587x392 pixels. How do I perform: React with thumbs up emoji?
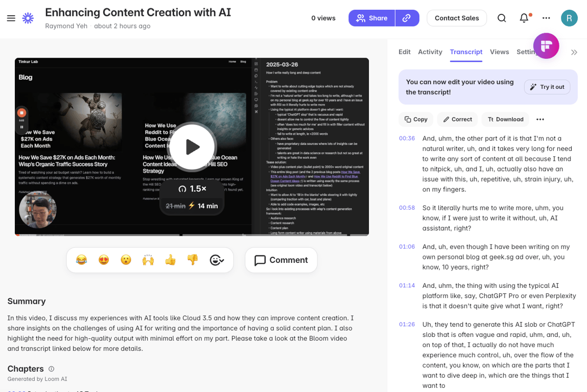click(170, 260)
